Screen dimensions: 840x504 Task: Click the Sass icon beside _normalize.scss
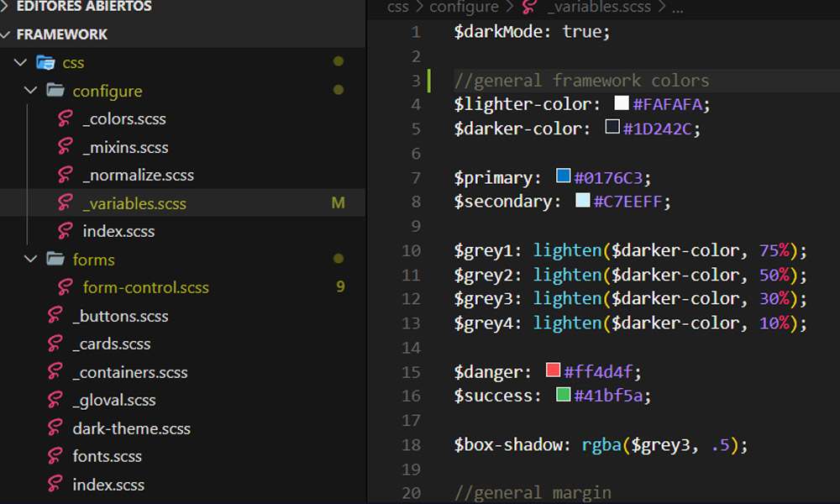(66, 175)
